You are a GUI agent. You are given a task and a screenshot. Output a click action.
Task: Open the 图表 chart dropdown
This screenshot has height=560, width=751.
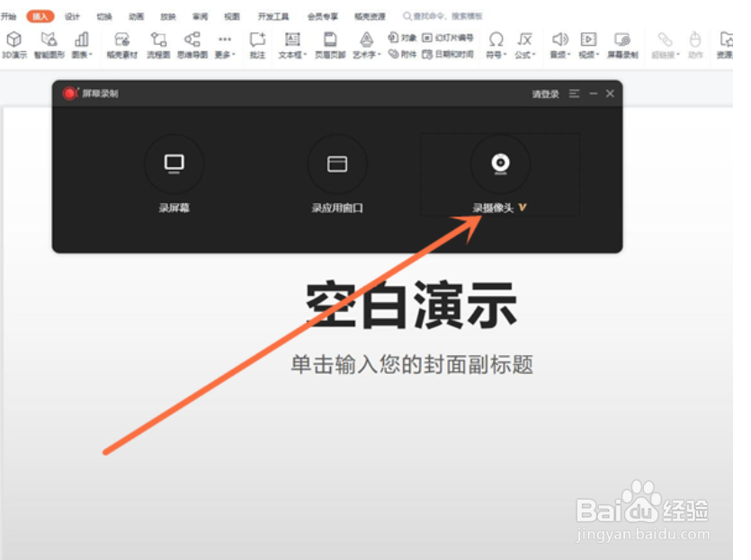click(82, 45)
